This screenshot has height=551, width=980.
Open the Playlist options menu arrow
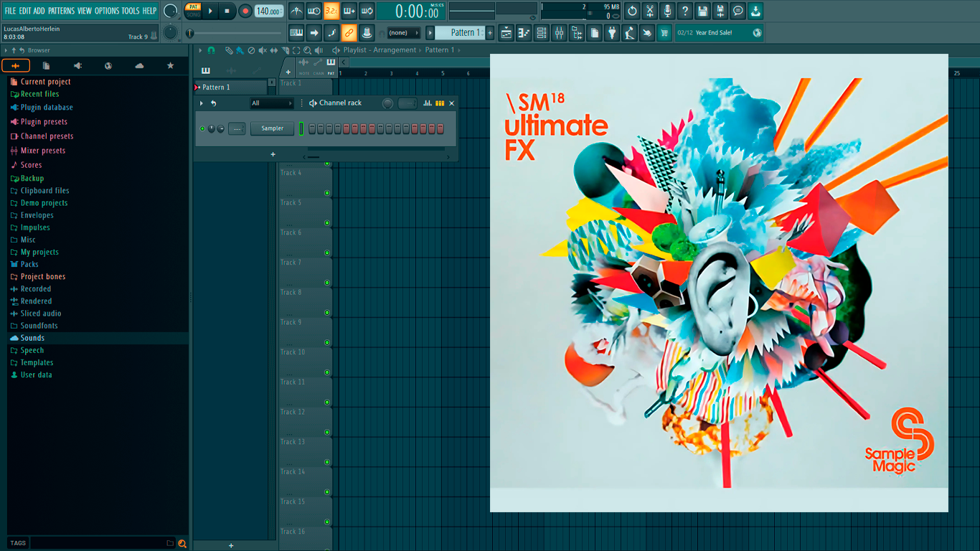pyautogui.click(x=200, y=50)
